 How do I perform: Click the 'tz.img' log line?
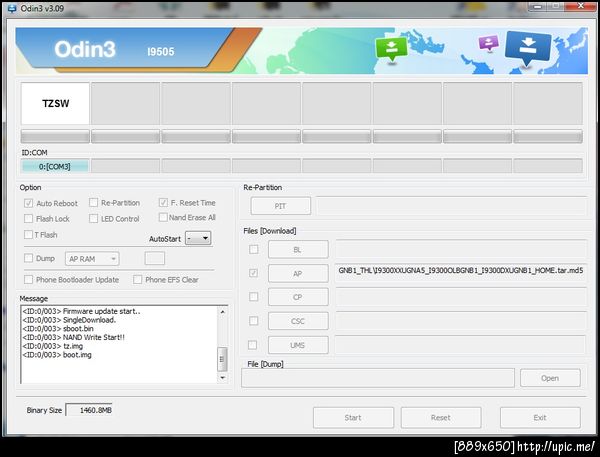(53, 346)
